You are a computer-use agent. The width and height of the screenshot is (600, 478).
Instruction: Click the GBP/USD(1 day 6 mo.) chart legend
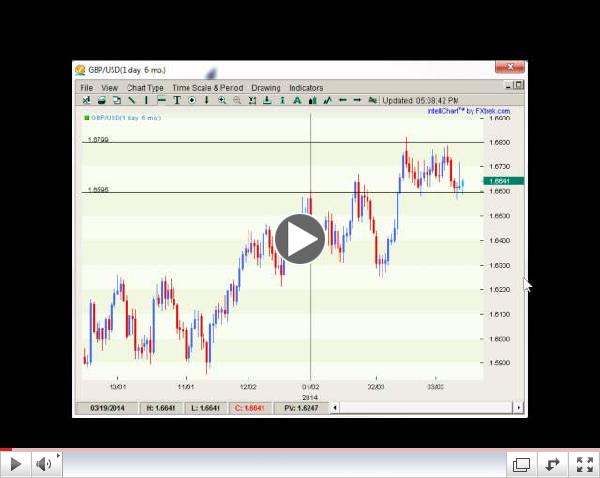pos(122,118)
